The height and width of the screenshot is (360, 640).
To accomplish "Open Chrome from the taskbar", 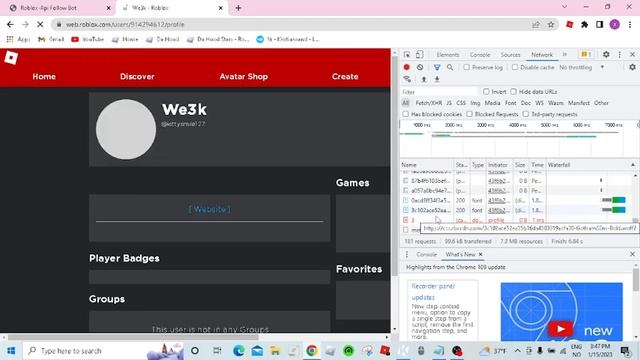I will [x=312, y=351].
